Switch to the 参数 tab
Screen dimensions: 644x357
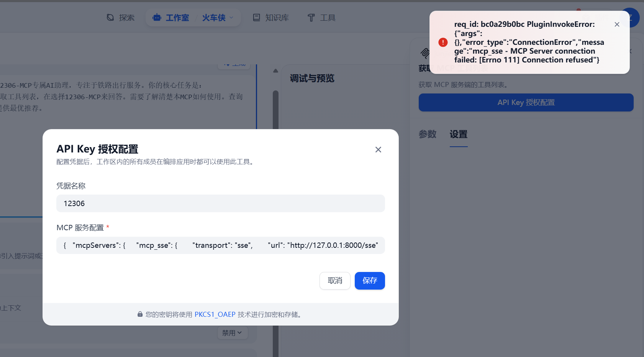pyautogui.click(x=428, y=134)
